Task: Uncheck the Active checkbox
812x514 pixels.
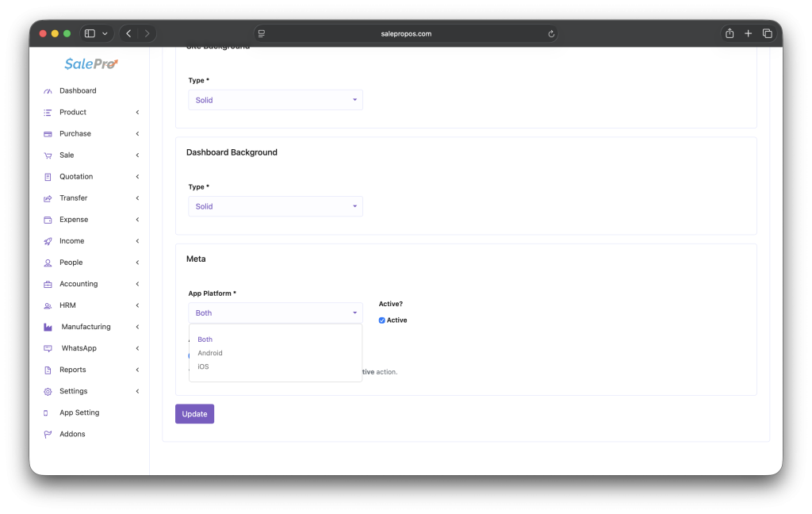Action: pyautogui.click(x=382, y=320)
